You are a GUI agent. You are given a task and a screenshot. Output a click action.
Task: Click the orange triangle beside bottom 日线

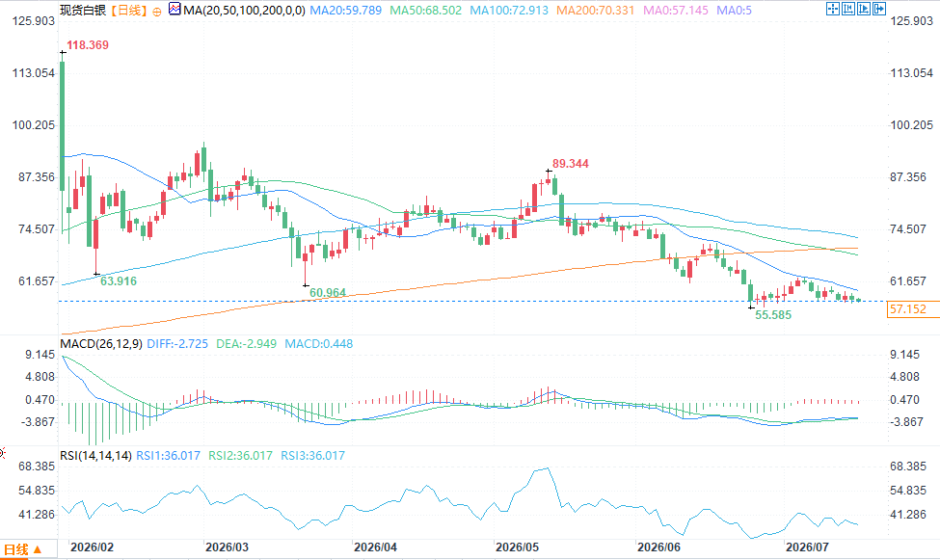[38, 549]
